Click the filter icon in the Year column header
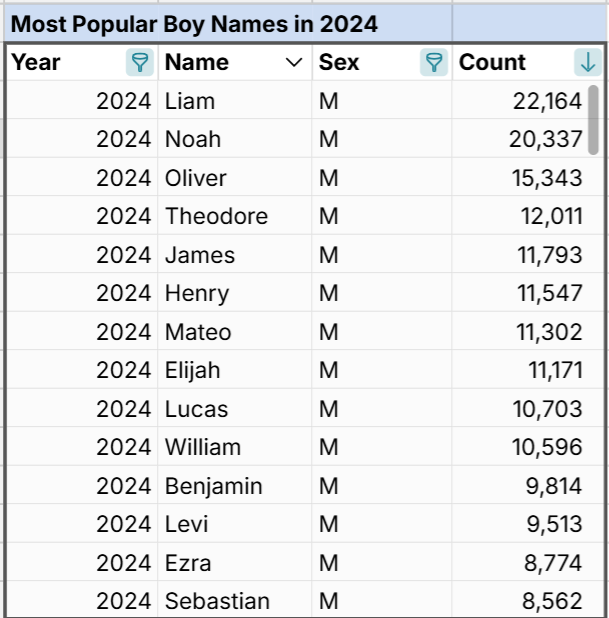This screenshot has width=609, height=618. [141, 63]
